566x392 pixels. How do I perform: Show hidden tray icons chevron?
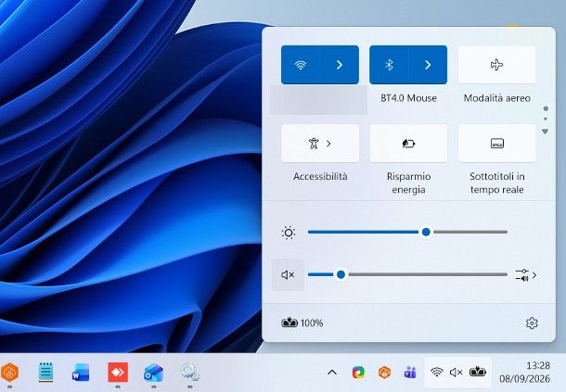332,373
